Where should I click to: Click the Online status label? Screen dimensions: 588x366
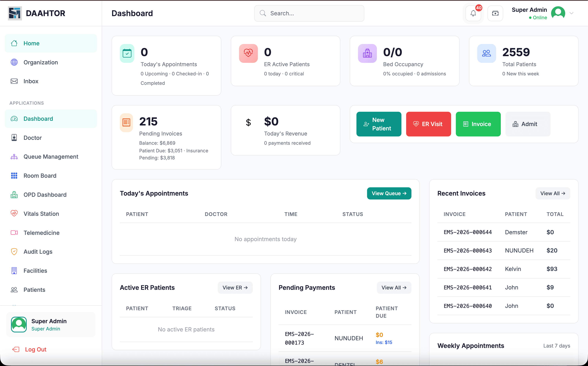point(540,18)
